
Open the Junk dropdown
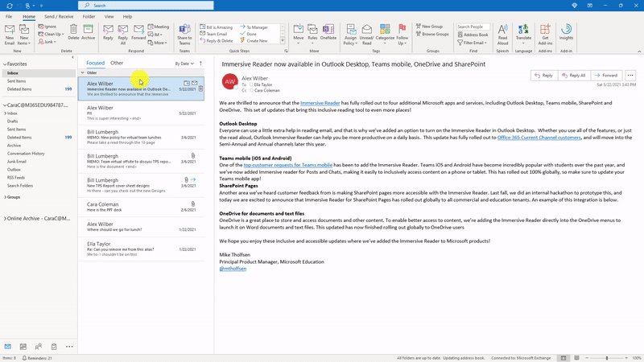47,42
